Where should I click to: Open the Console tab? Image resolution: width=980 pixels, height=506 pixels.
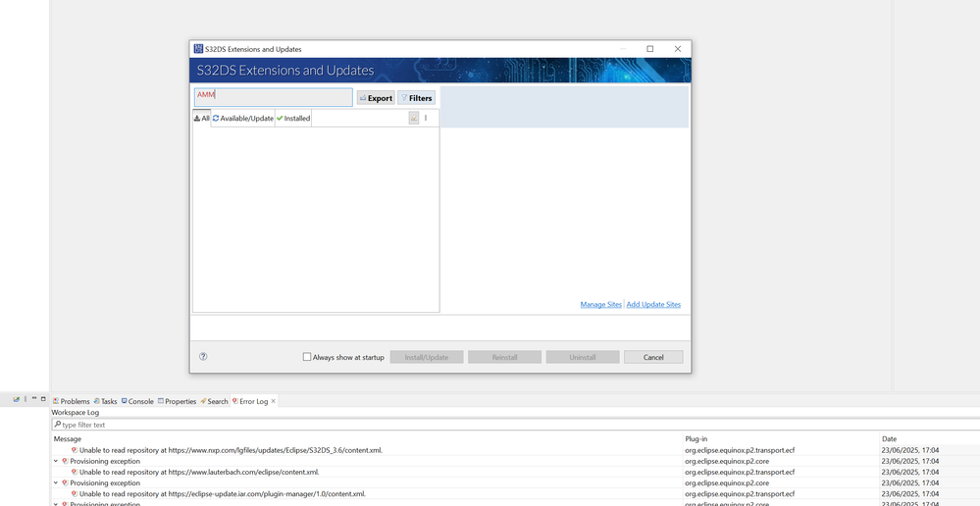click(137, 401)
